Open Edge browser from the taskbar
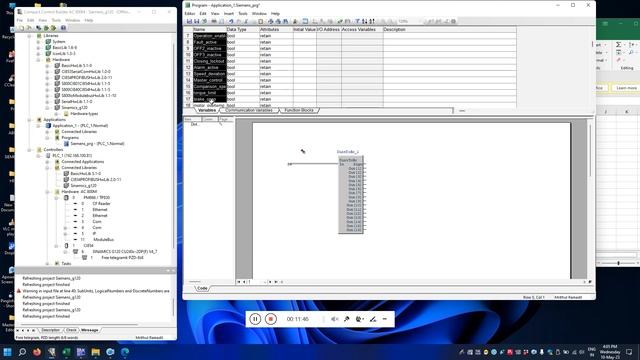Image resolution: width=640 pixels, height=360 pixels. click(x=125, y=352)
